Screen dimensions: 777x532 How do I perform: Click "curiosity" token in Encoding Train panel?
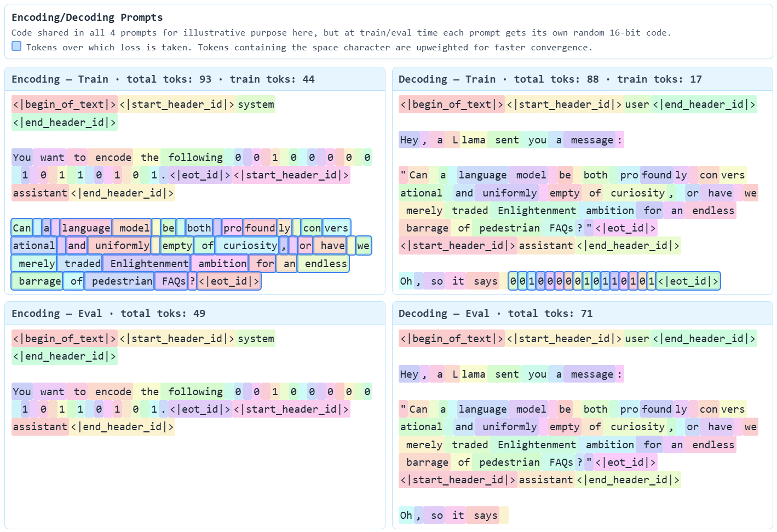point(248,246)
